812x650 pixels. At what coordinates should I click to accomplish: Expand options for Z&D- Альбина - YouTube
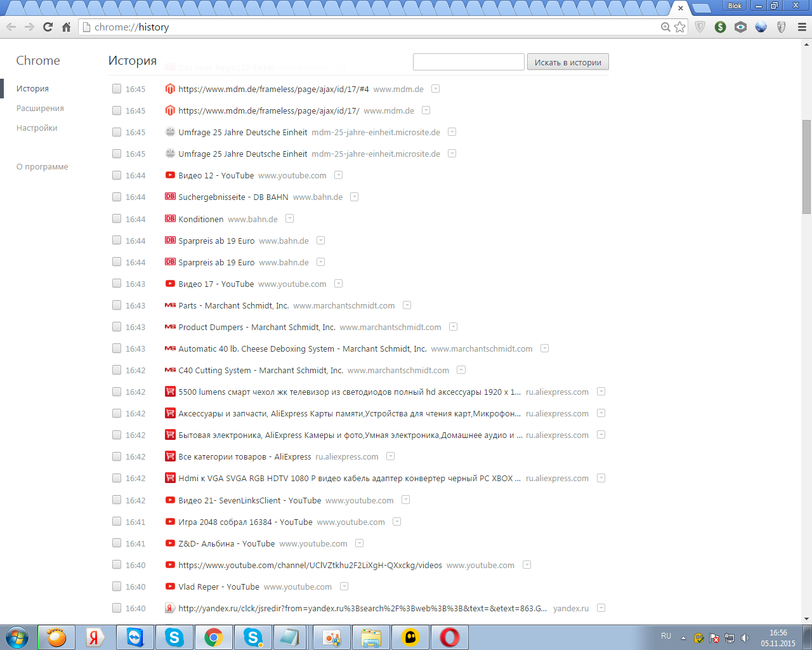coord(360,543)
